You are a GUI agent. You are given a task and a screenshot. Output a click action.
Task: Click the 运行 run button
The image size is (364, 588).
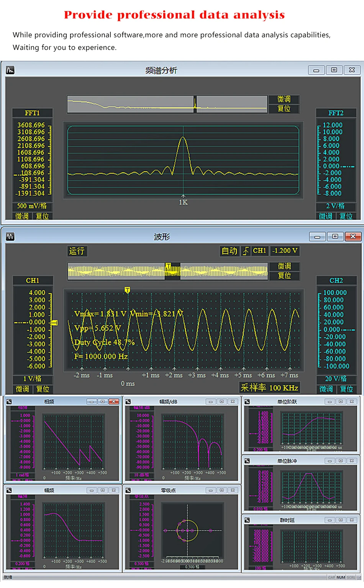pos(77,251)
